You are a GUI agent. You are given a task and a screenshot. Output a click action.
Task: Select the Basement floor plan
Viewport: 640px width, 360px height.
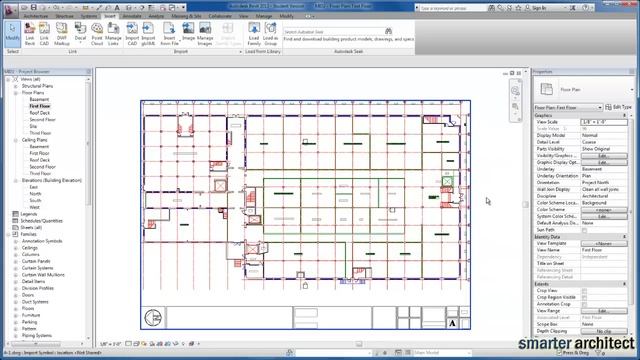click(x=39, y=100)
